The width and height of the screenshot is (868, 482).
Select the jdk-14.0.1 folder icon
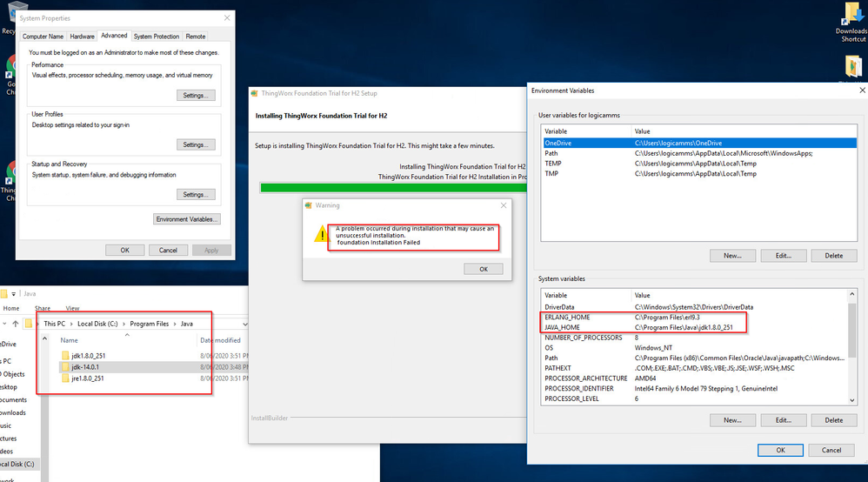[65, 367]
